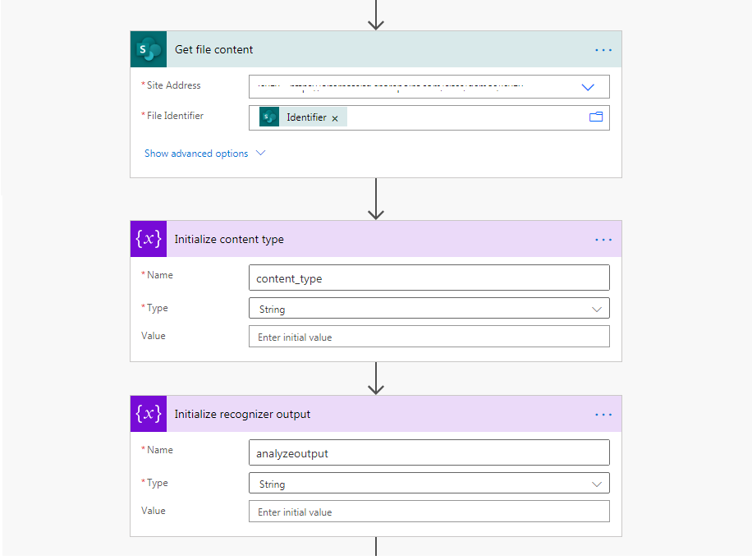
Task: Open ellipsis menu for Initialize recognizer output
Action: (x=603, y=415)
